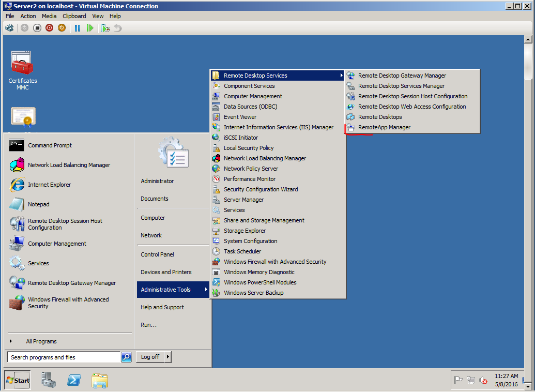The image size is (535, 392).
Task: Open the Action menu
Action: 28,16
